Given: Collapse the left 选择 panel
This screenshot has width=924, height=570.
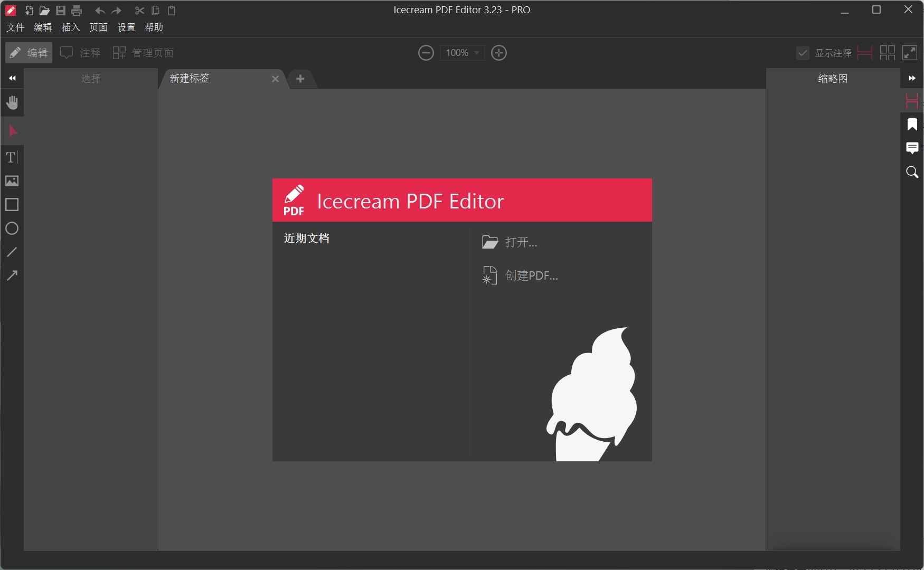Looking at the screenshot, I should (12, 78).
